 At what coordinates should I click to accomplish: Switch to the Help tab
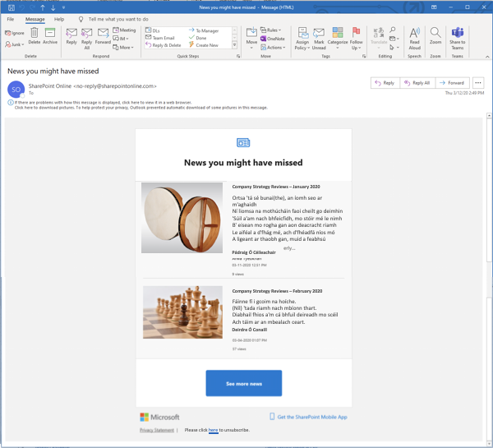tap(59, 18)
